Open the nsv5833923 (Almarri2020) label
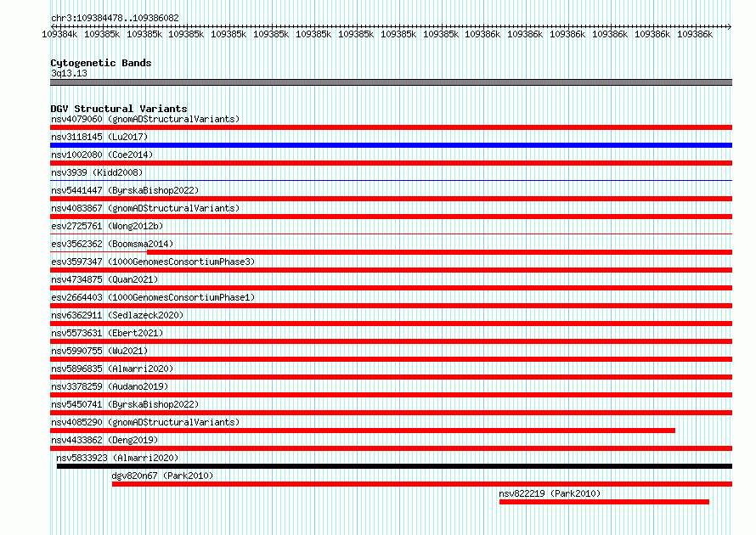The height and width of the screenshot is (535, 756). click(117, 458)
